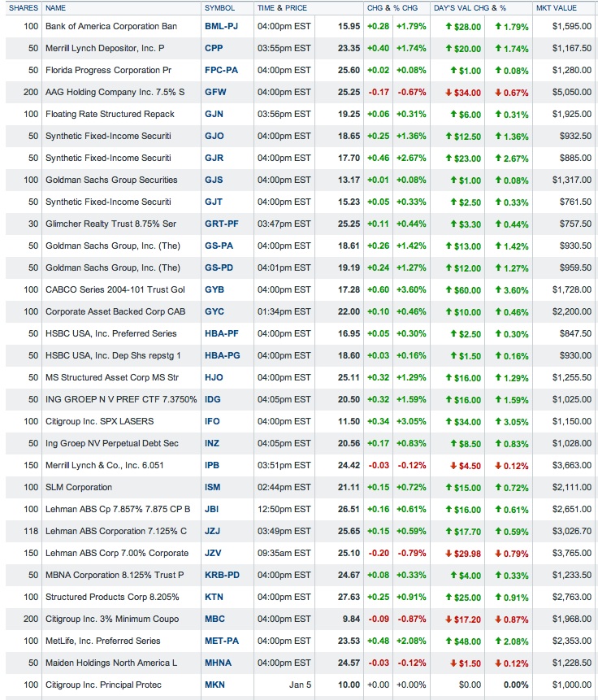Open the IFO symbol link
Viewport: 598px width, 700px height.
[x=212, y=421]
